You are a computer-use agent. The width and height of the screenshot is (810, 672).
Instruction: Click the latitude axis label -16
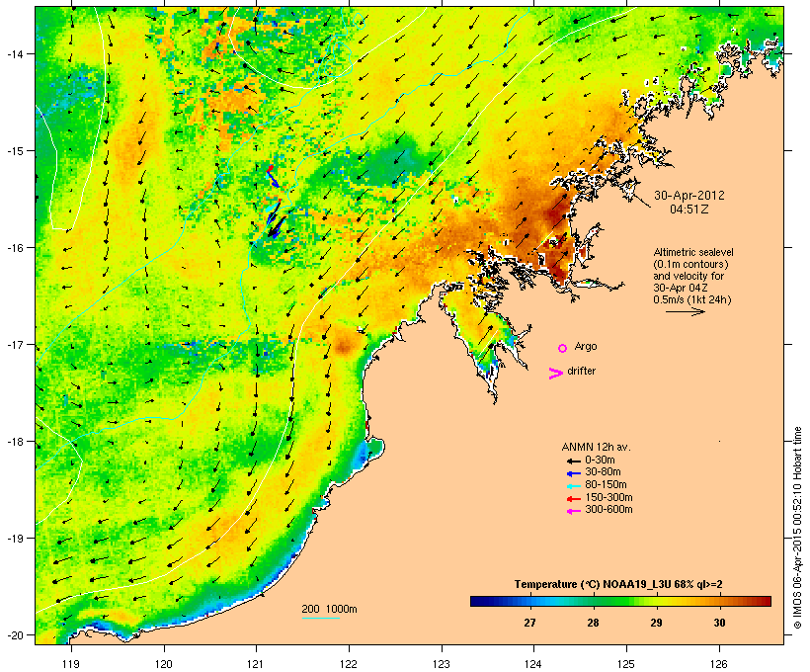pyautogui.click(x=15, y=248)
